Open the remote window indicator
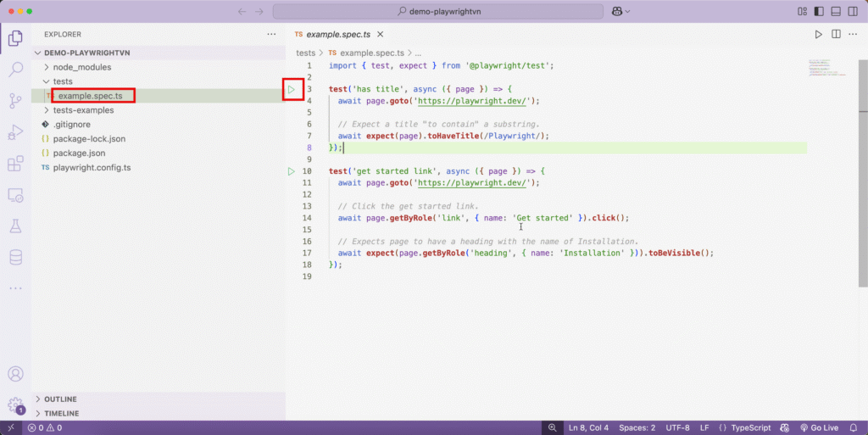 coord(11,428)
